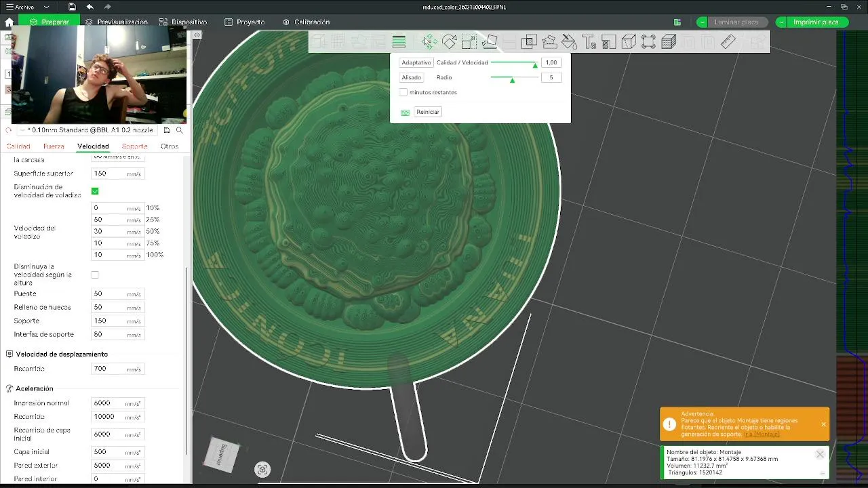Click the Radio slider handle
The width and height of the screenshot is (868, 488).
(x=512, y=80)
